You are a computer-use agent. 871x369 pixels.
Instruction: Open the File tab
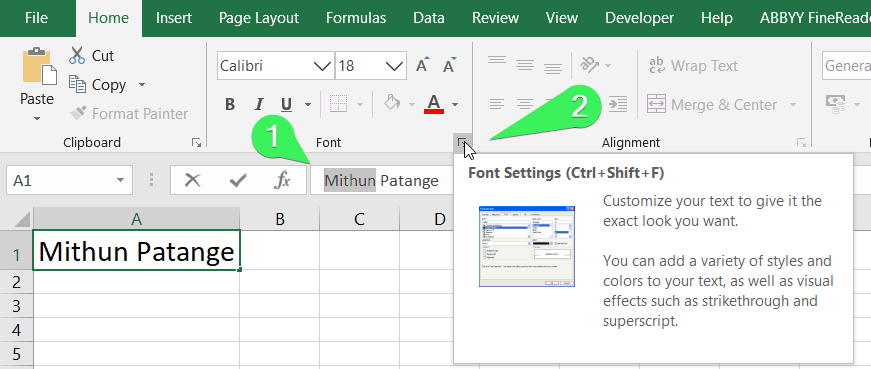(x=36, y=18)
